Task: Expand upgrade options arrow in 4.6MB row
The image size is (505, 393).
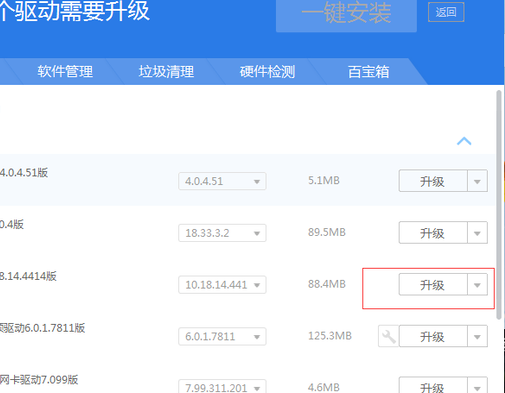Action: point(477,385)
